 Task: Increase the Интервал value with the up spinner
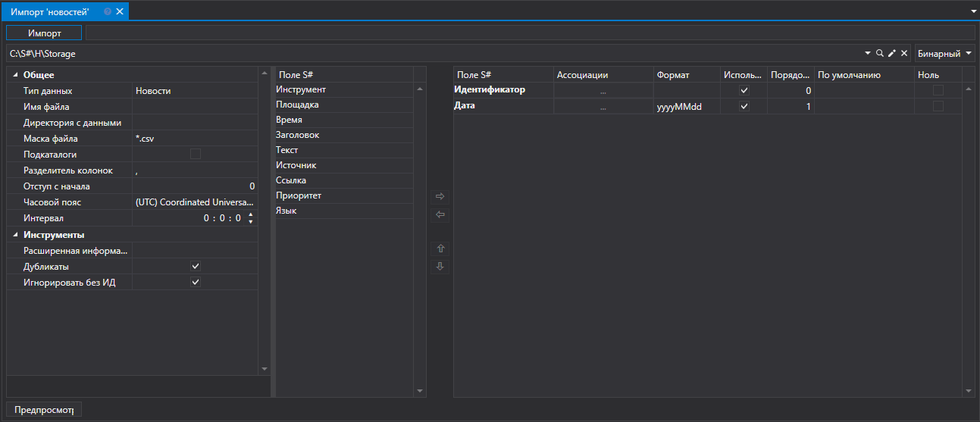pyautogui.click(x=251, y=214)
